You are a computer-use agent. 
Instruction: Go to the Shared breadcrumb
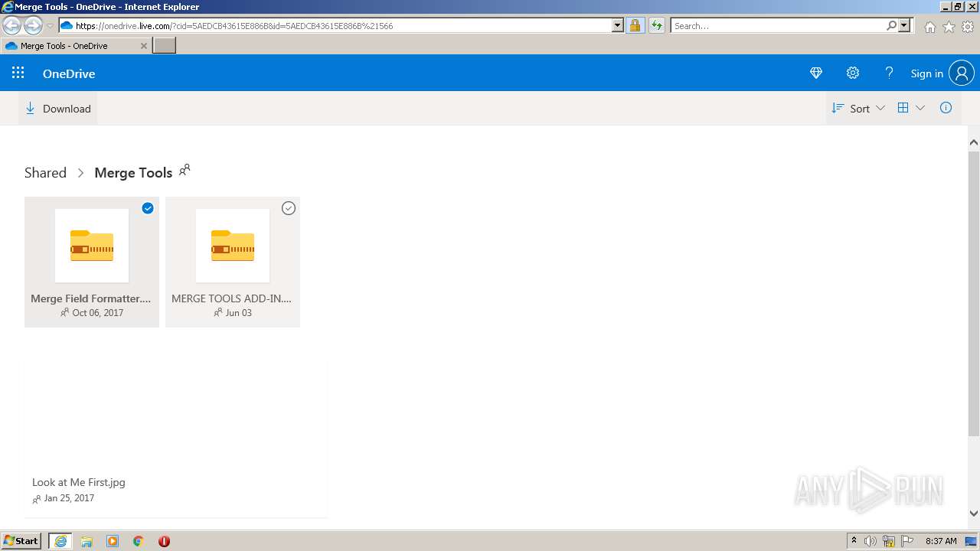click(45, 172)
